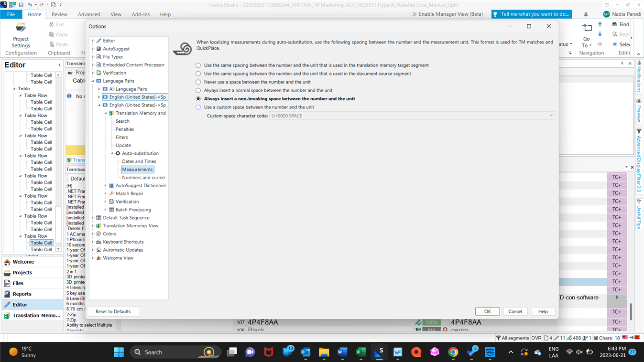This screenshot has height=362, width=644.
Task: Select Numbers and currency tree item
Action: tap(143, 178)
